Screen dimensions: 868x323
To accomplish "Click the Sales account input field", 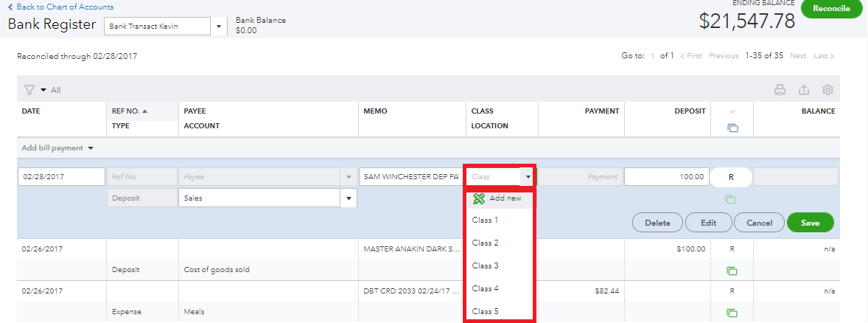I will pyautogui.click(x=260, y=198).
